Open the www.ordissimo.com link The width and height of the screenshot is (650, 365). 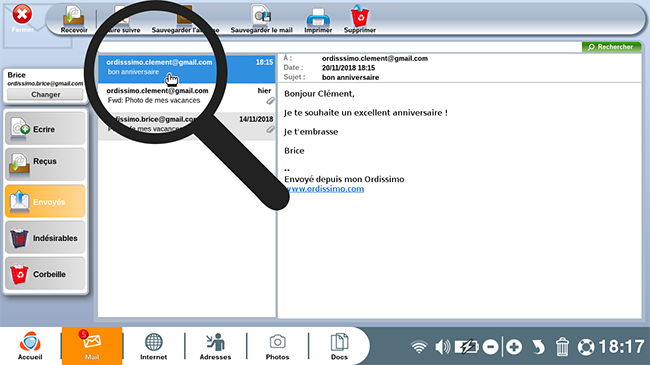325,189
